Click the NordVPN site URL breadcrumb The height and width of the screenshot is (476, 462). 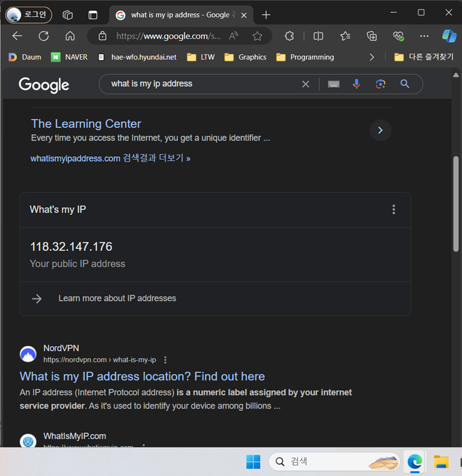[100, 360]
